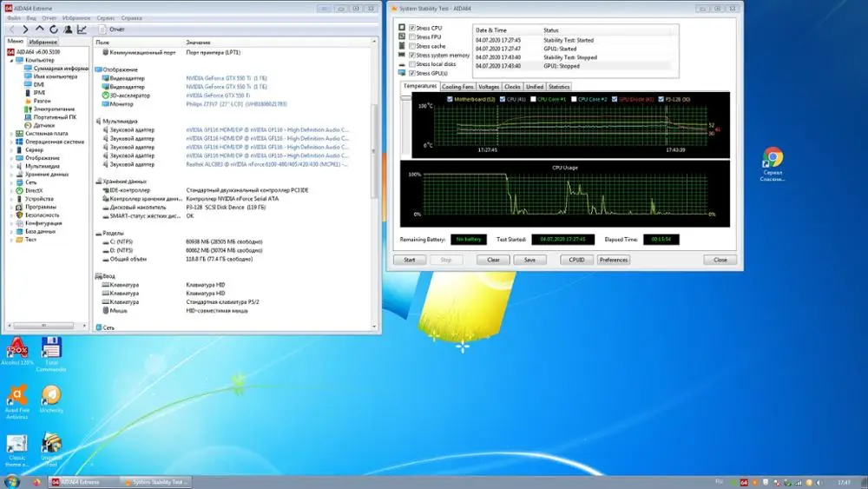Switch to the Clocks tab
This screenshot has height=489, width=868.
(x=513, y=87)
